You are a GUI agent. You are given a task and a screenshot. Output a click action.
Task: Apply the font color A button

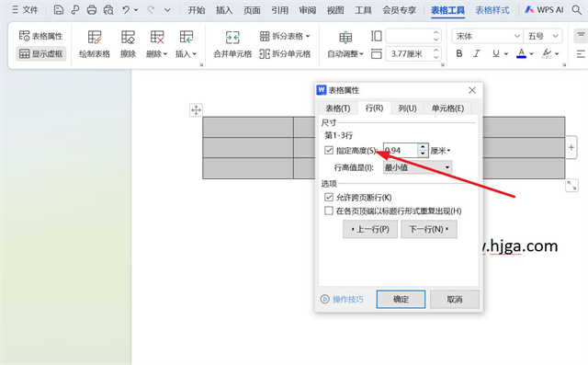tap(521, 53)
